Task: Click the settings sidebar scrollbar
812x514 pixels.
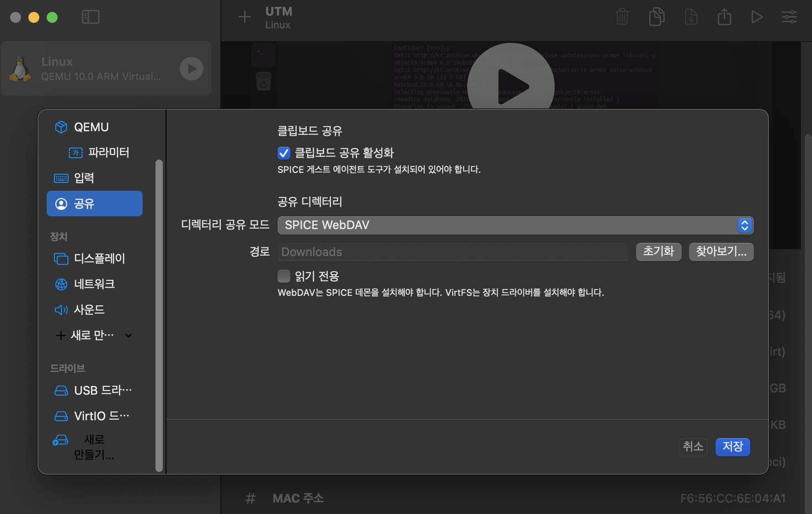Action: coord(159,315)
